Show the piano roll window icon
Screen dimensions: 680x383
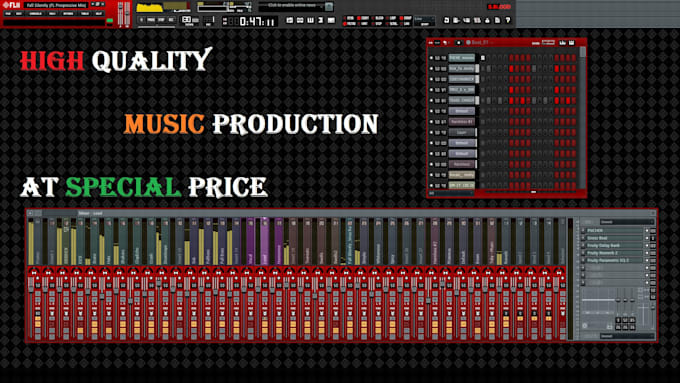click(x=311, y=20)
